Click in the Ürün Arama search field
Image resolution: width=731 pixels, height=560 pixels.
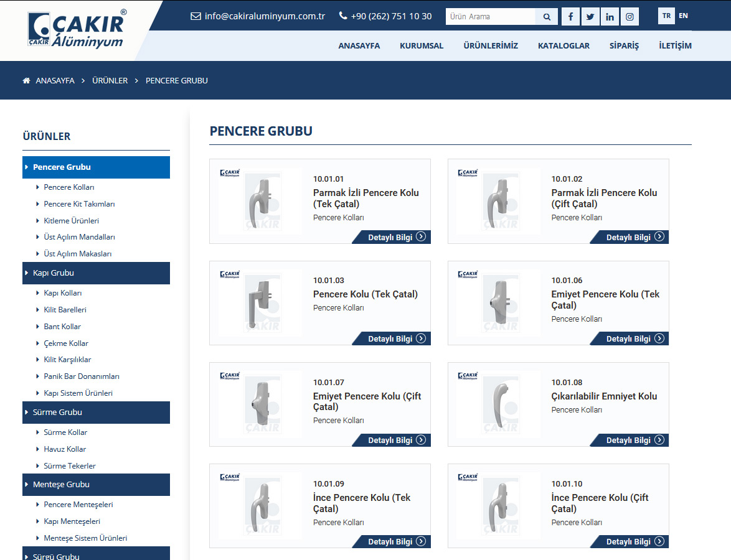pos(490,17)
